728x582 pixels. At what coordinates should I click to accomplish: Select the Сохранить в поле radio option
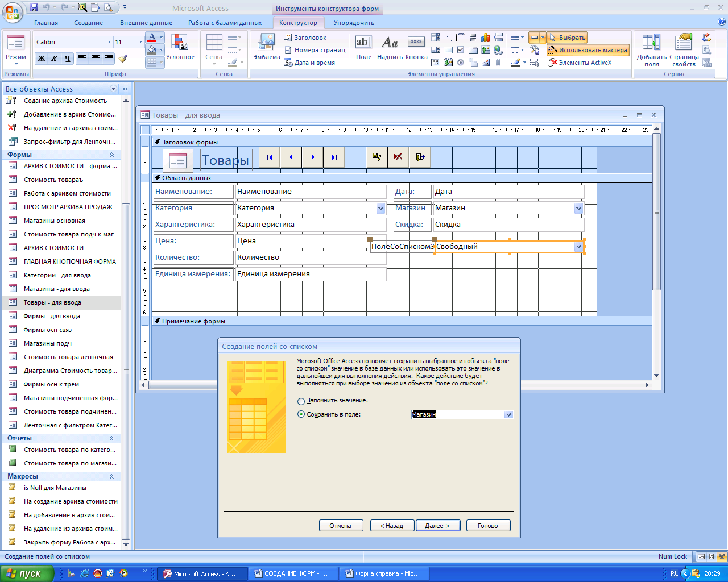coord(301,414)
